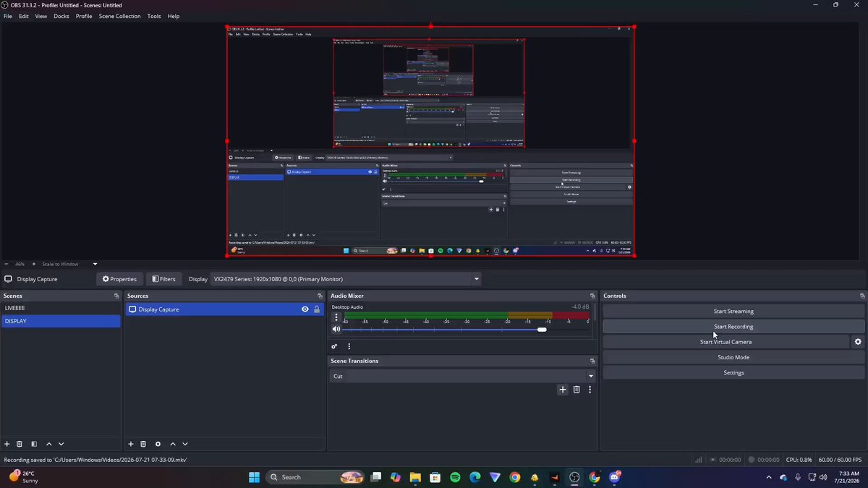Open the Display monitor selection dropdown
The image size is (868, 488).
[x=346, y=279]
